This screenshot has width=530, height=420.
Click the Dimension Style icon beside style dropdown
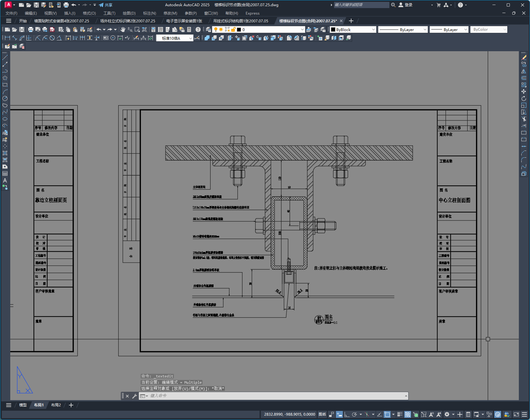click(x=197, y=38)
